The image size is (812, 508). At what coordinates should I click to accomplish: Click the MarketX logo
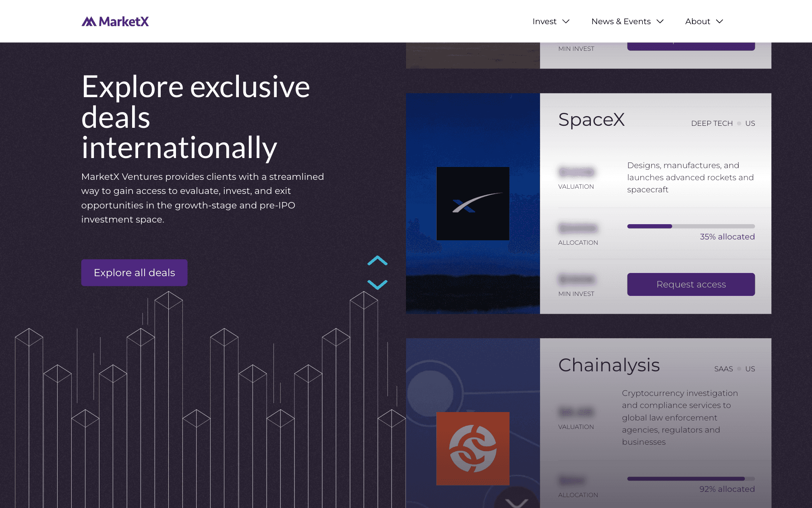tap(115, 21)
